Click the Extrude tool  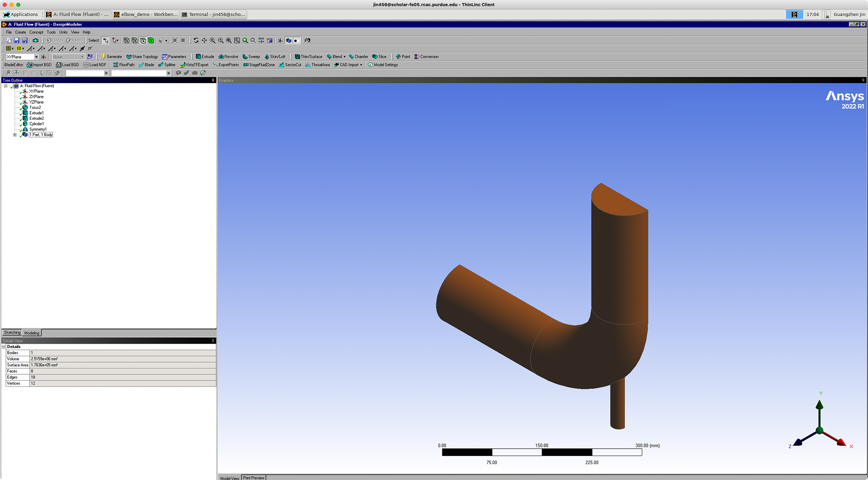click(x=205, y=57)
